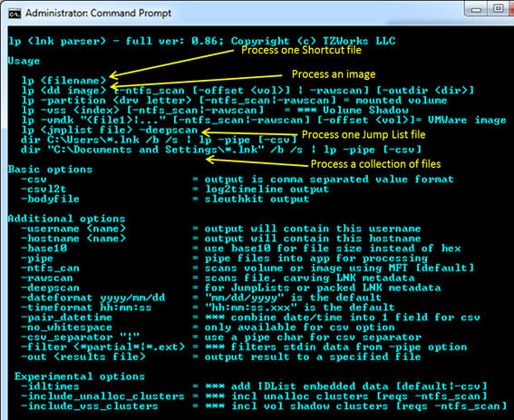Click the '-ntfs_can' option
Viewport: 514px width, 420px height.
pos(50,269)
